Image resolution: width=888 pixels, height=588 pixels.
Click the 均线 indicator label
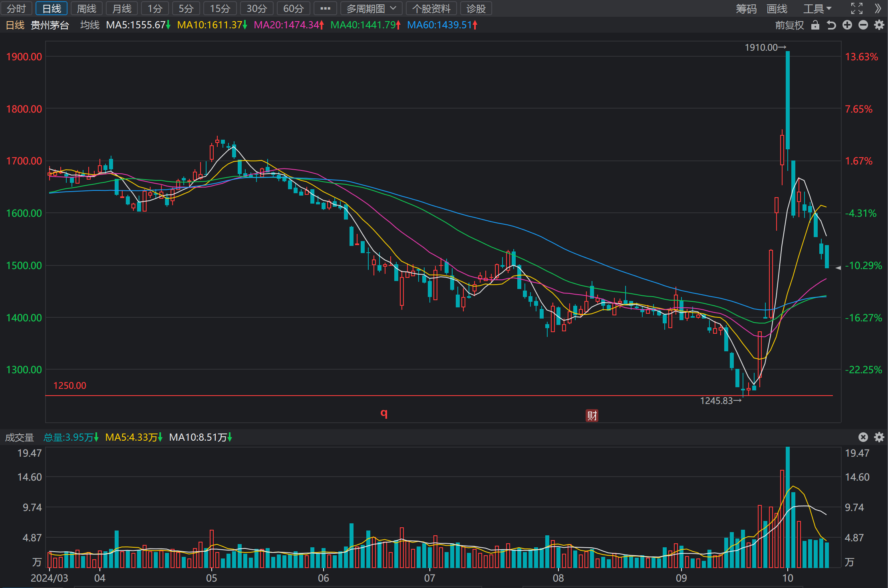89,25
